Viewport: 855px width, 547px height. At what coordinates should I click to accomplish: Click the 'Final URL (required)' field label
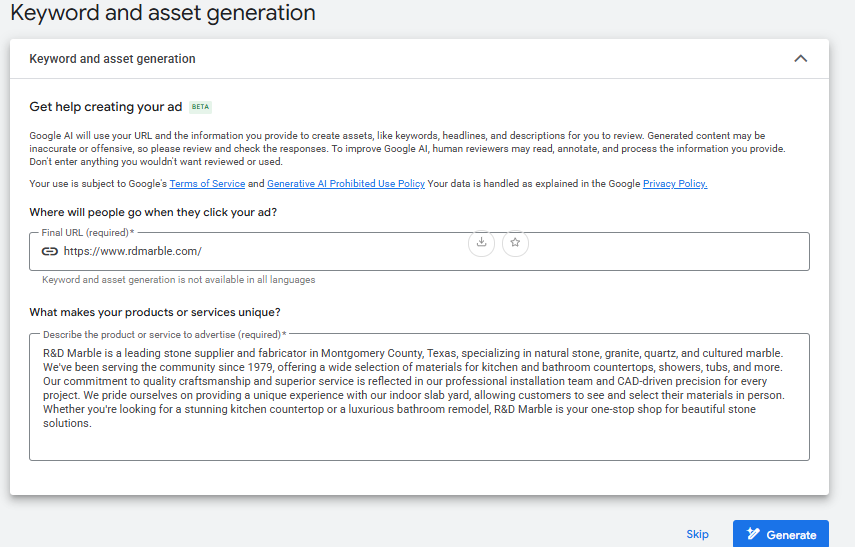[88, 233]
